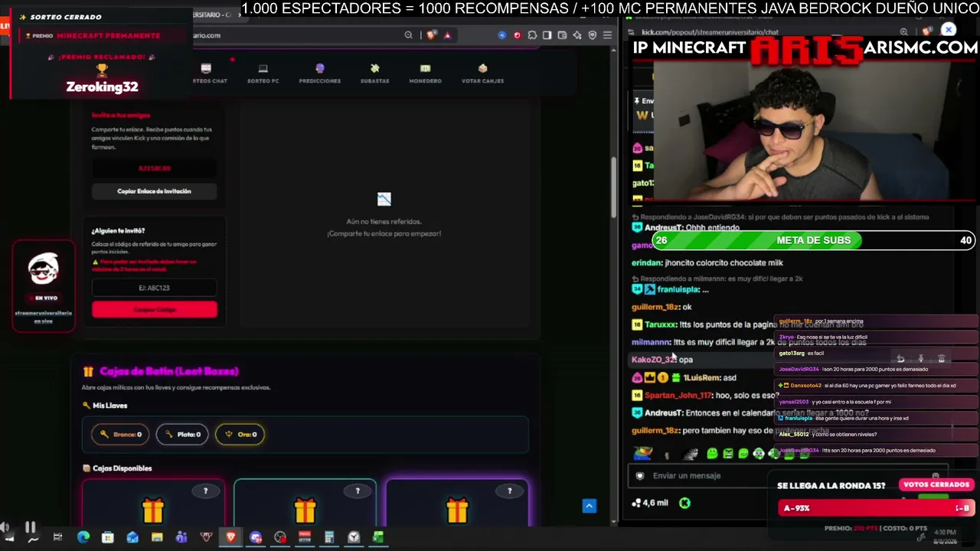The height and width of the screenshot is (551, 980).
Task: Click Copiar Enlace de Invitación button
Action: (x=154, y=191)
